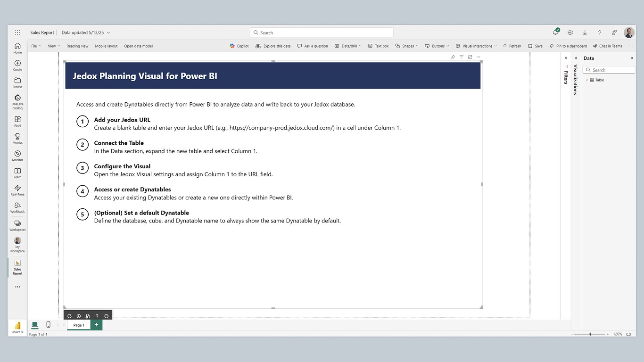The width and height of the screenshot is (644, 362).
Task: Open settings gear in header
Action: click(570, 33)
